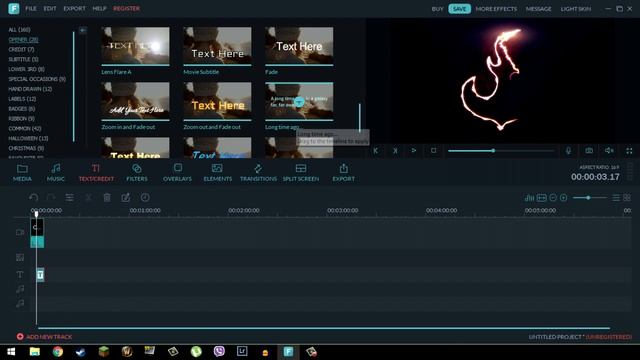Image resolution: width=640 pixels, height=360 pixels.
Task: Open the Media library tab
Action: tap(22, 172)
